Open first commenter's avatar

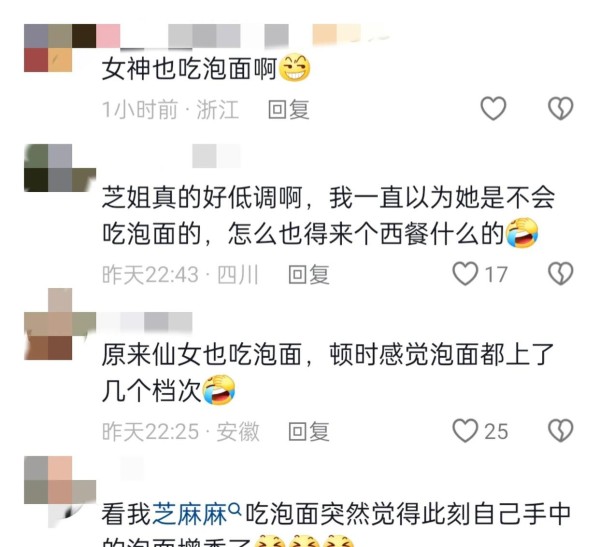[48, 48]
